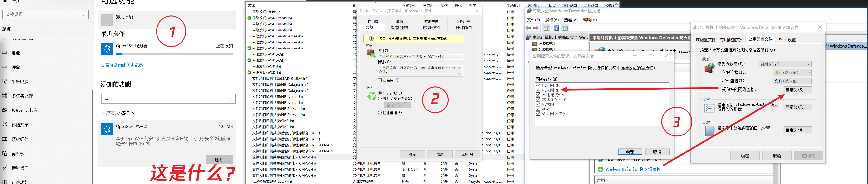
Task: Uncheck the 以太网 2 connection checkbox
Action: tap(538, 86)
